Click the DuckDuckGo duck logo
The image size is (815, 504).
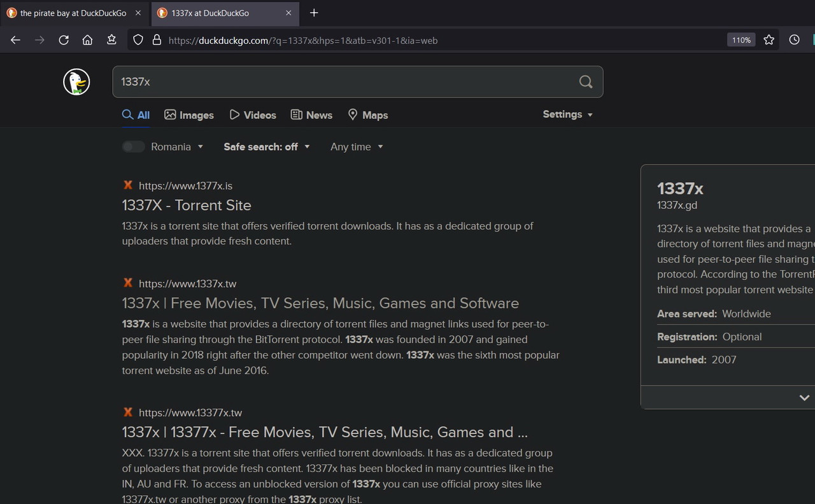point(76,82)
